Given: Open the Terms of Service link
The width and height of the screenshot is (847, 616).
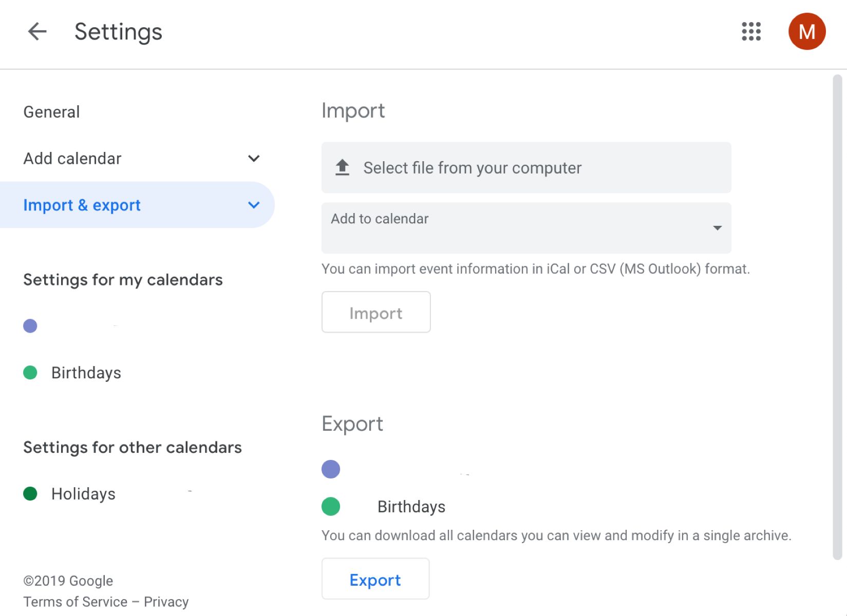Looking at the screenshot, I should coord(74,601).
